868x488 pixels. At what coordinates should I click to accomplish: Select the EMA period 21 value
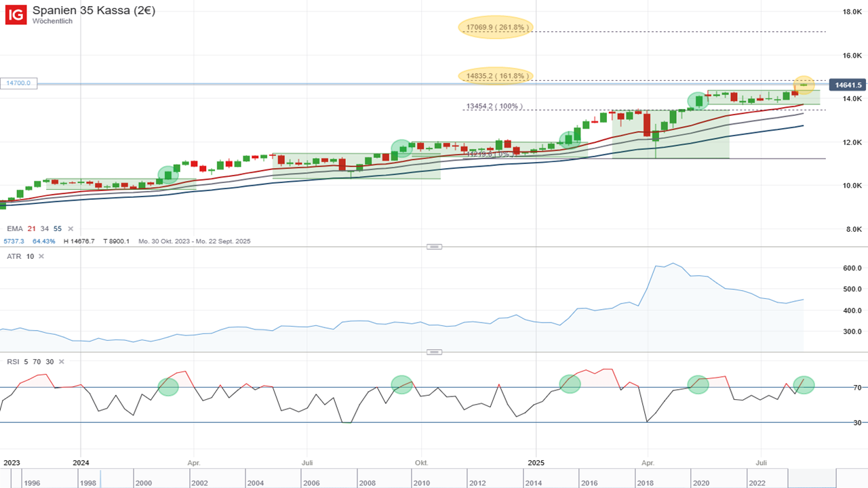coord(31,229)
